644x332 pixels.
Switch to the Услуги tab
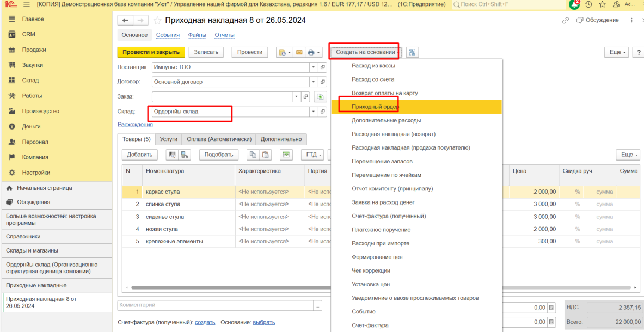click(x=168, y=139)
